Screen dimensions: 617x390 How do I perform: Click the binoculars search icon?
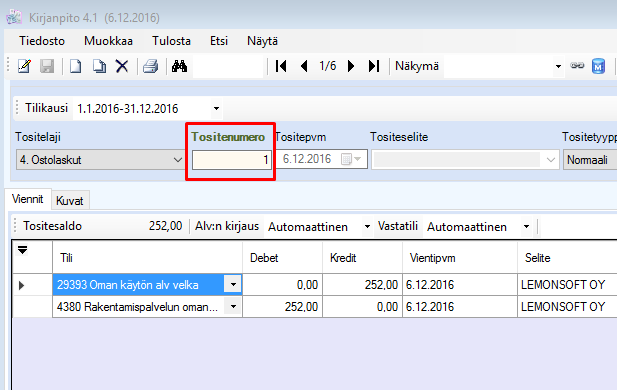(x=179, y=66)
